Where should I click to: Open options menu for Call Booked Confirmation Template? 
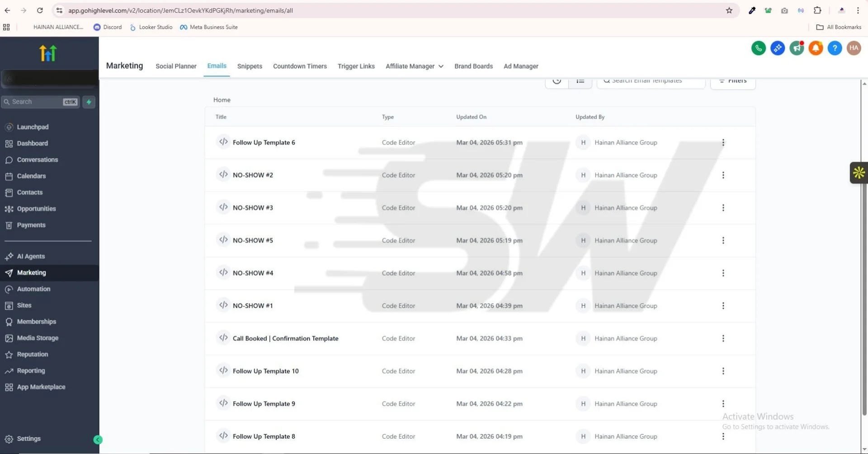[723, 338]
